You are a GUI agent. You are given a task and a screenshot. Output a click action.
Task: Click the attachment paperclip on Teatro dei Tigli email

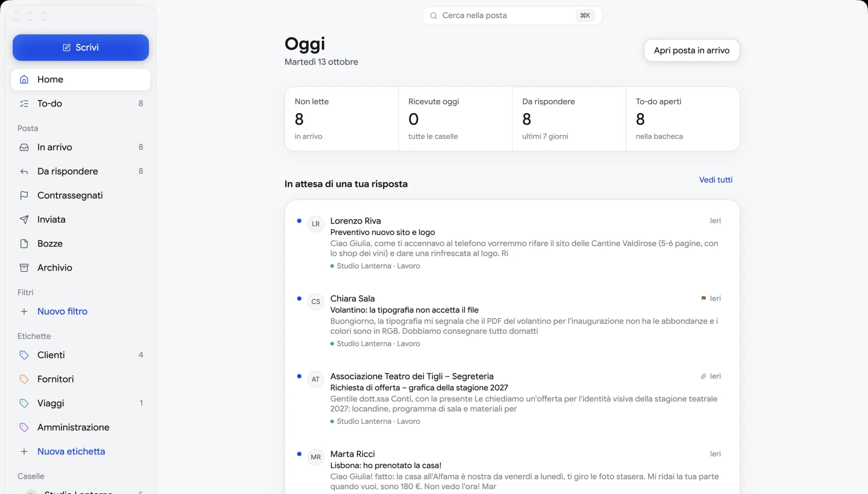tap(703, 376)
